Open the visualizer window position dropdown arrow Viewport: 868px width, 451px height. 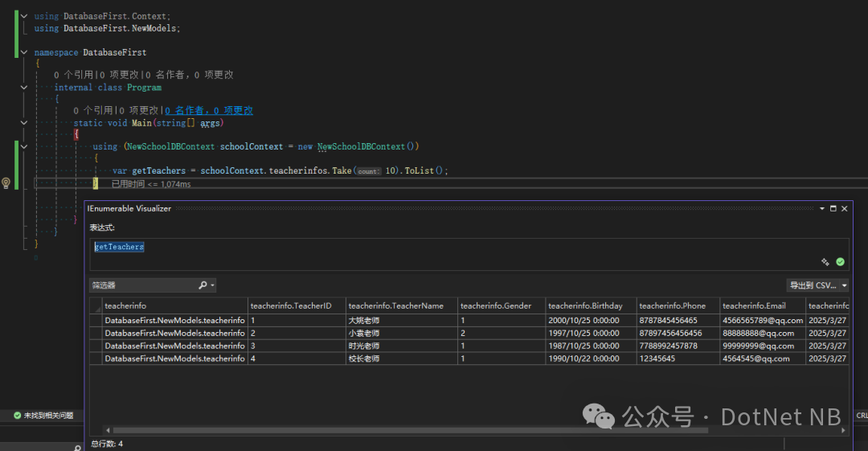(x=822, y=208)
